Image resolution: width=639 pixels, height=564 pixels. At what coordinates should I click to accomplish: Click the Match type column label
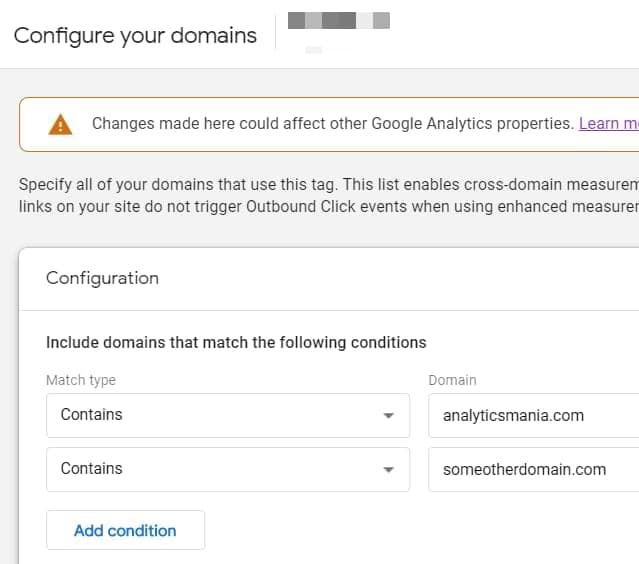(81, 380)
